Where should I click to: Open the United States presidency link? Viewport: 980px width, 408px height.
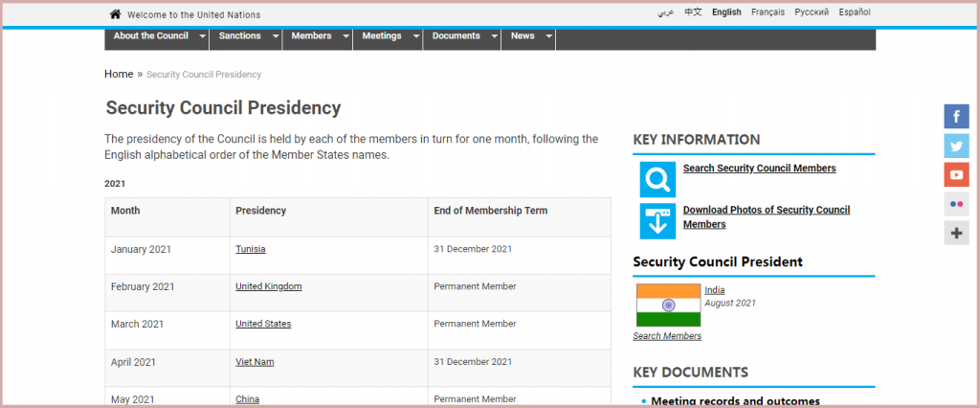click(x=263, y=324)
